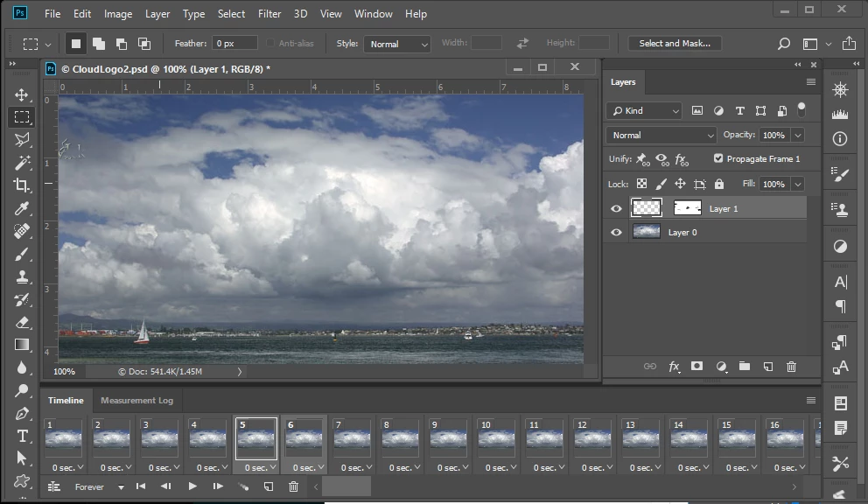Select frame 10 thumbnail in timeline

(x=496, y=439)
